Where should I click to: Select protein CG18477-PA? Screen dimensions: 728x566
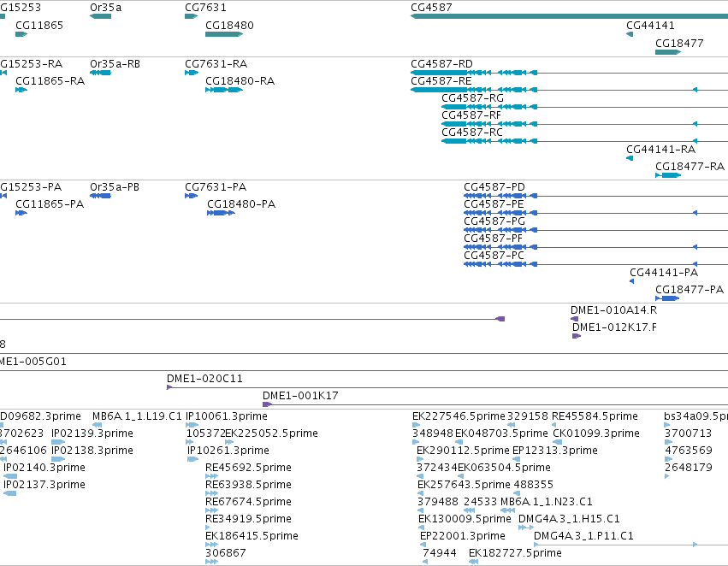click(x=667, y=298)
